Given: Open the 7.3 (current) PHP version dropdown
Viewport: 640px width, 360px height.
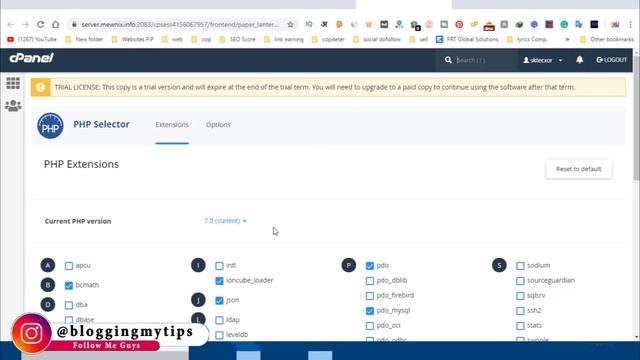Looking at the screenshot, I should tap(225, 221).
